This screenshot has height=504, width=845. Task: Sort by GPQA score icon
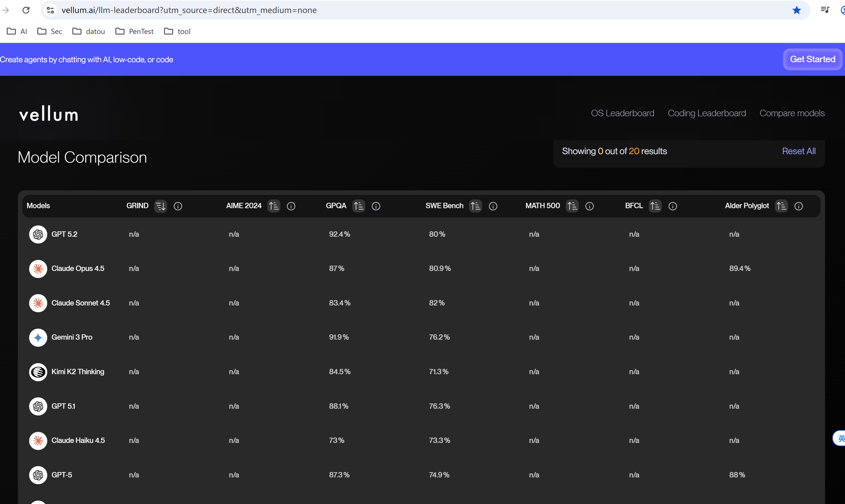[x=358, y=206]
